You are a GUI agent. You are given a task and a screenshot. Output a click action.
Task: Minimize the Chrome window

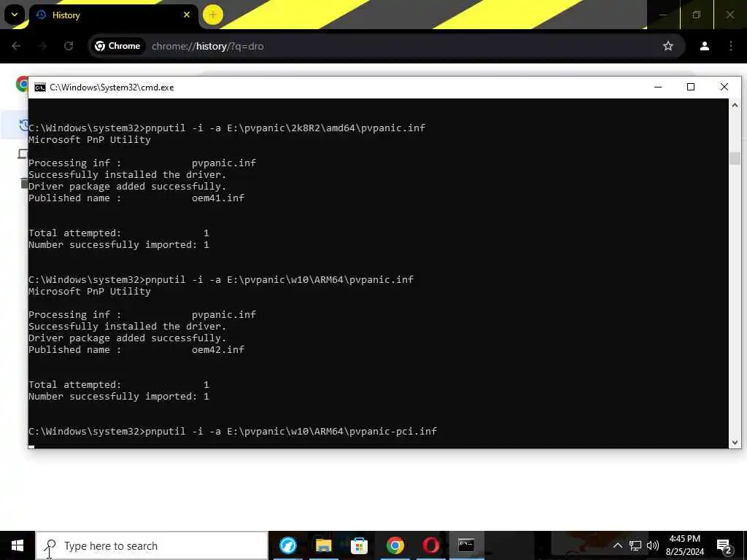[x=662, y=15]
